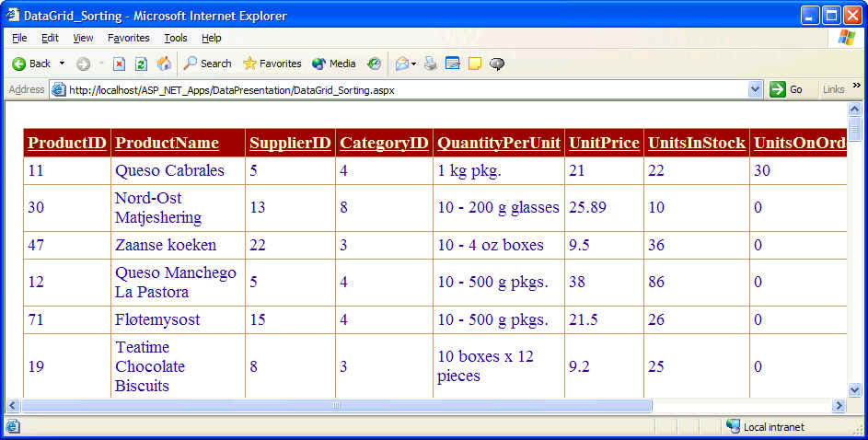
Task: Open the Favorites toolbar button
Action: [272, 64]
